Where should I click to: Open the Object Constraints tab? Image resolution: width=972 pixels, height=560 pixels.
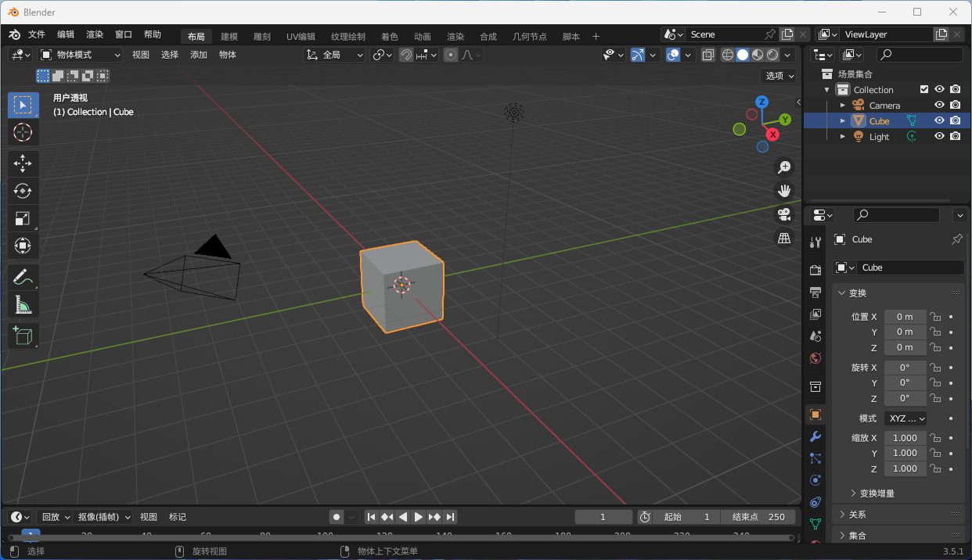click(x=815, y=502)
